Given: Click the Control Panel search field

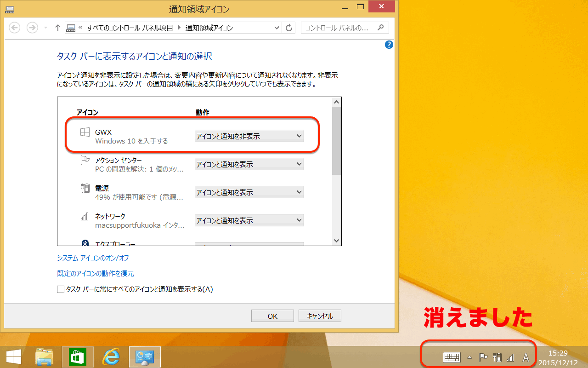Looking at the screenshot, I should [340, 28].
